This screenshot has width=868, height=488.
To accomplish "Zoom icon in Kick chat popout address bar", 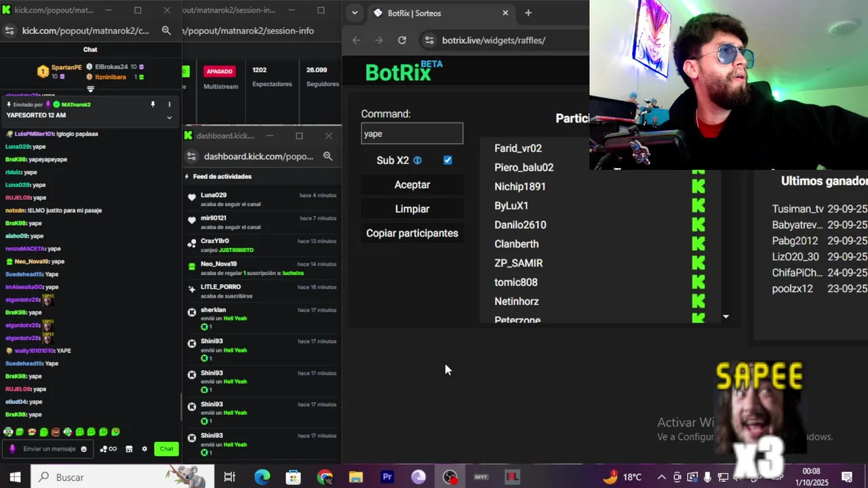I will (166, 30).
